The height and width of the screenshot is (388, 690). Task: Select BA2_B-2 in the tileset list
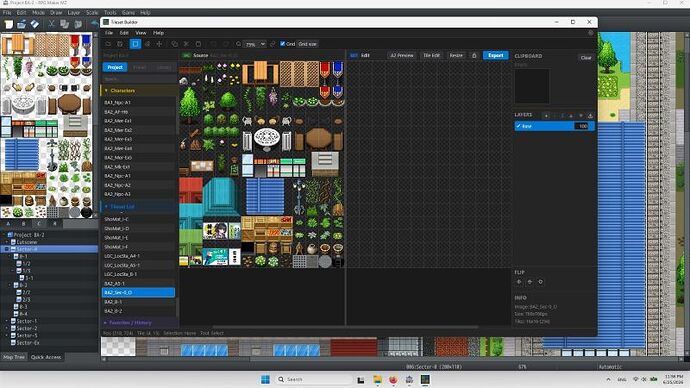138,311
